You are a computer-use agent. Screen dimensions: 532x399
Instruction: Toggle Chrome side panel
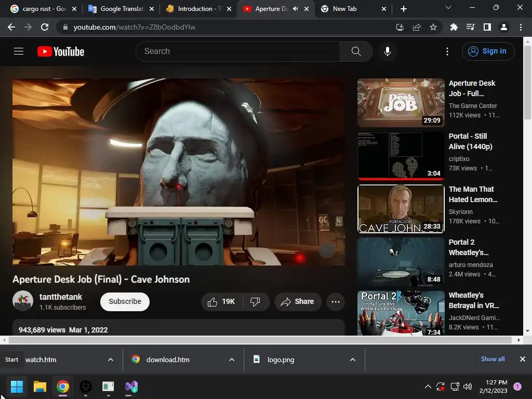pos(487,27)
